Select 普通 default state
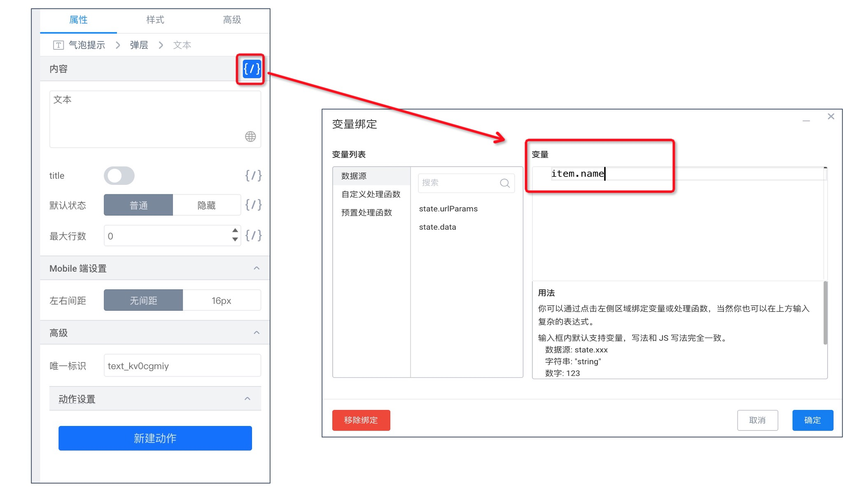The height and width of the screenshot is (498, 868). 138,205
